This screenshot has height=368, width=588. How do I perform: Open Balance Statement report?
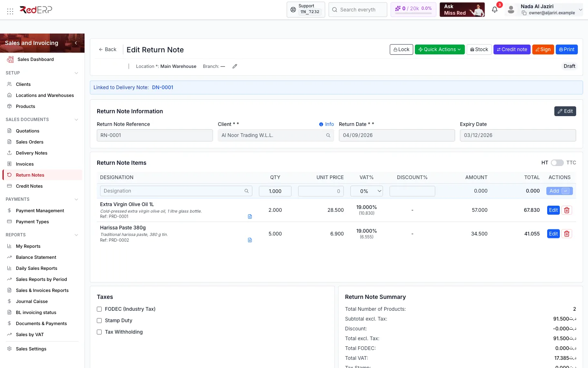(x=36, y=257)
